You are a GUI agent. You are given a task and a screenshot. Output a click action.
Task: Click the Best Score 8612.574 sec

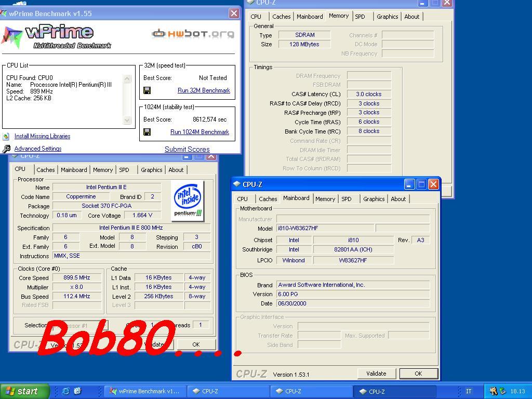pos(210,119)
